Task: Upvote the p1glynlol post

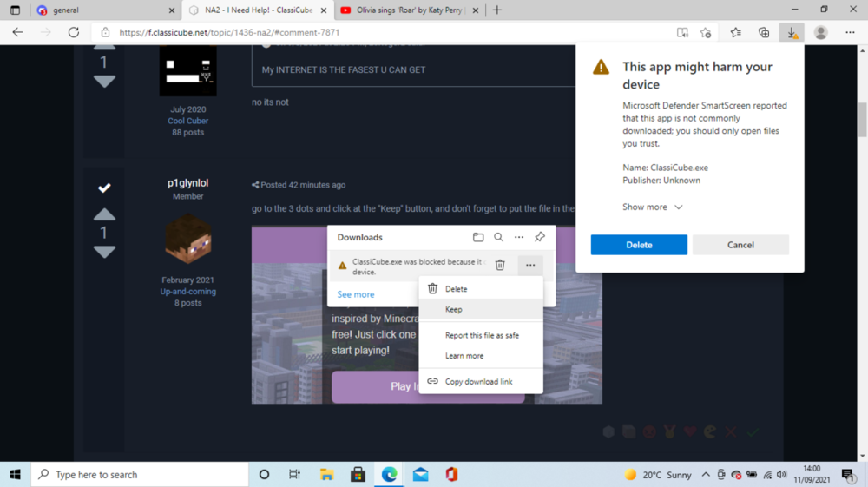Action: pyautogui.click(x=104, y=214)
